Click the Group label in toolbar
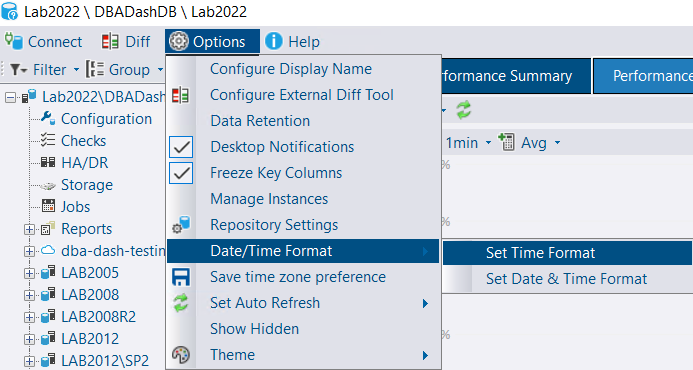The height and width of the screenshot is (370, 693). (129, 70)
